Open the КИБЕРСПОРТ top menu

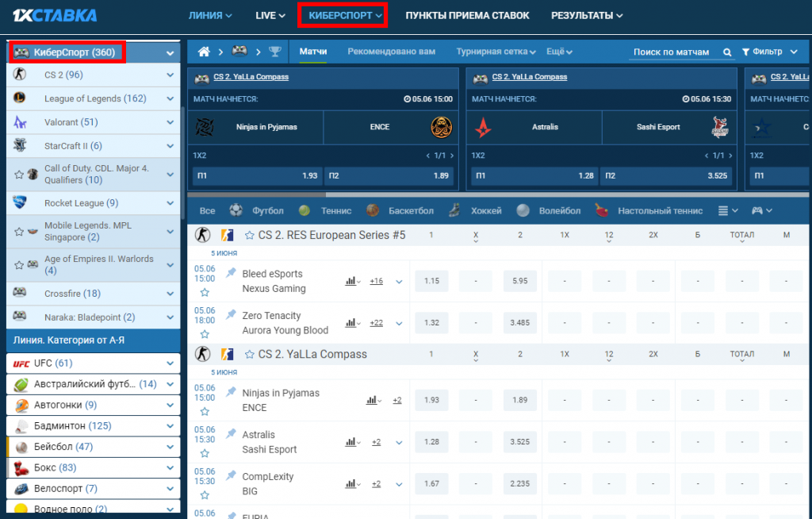346,16
